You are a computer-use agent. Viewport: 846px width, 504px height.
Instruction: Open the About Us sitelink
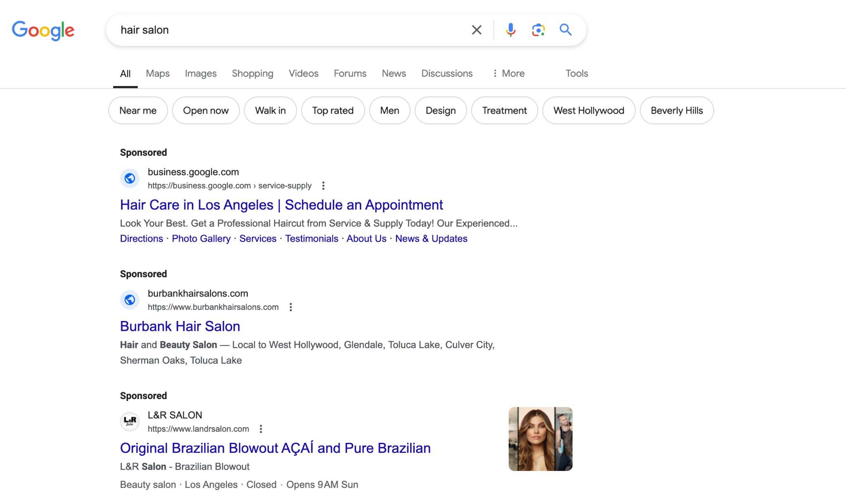(x=366, y=239)
